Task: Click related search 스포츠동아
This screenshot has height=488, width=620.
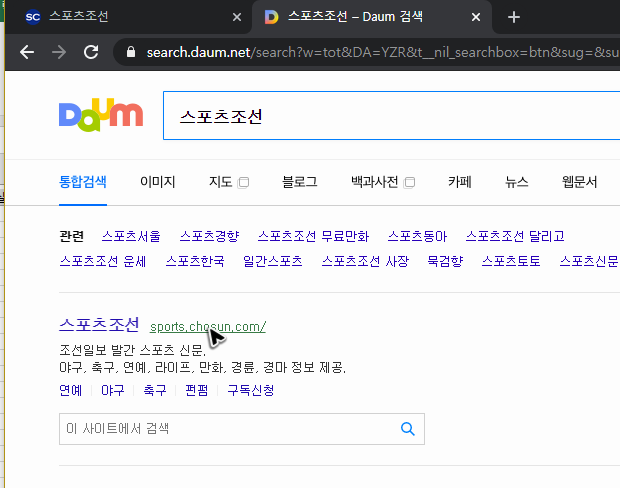Action: 417,236
